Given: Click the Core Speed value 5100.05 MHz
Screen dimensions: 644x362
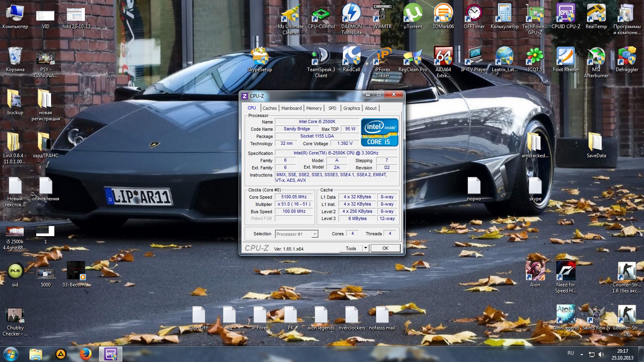Looking at the screenshot, I should (294, 197).
